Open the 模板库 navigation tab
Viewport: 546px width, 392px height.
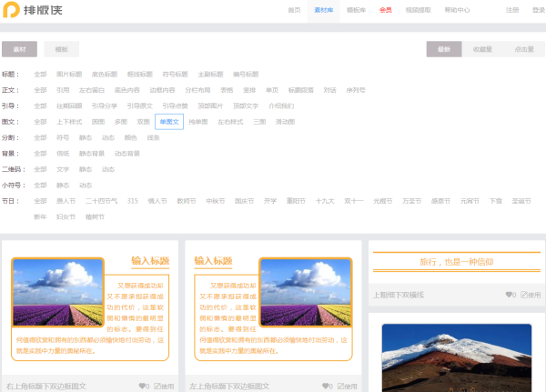point(356,10)
